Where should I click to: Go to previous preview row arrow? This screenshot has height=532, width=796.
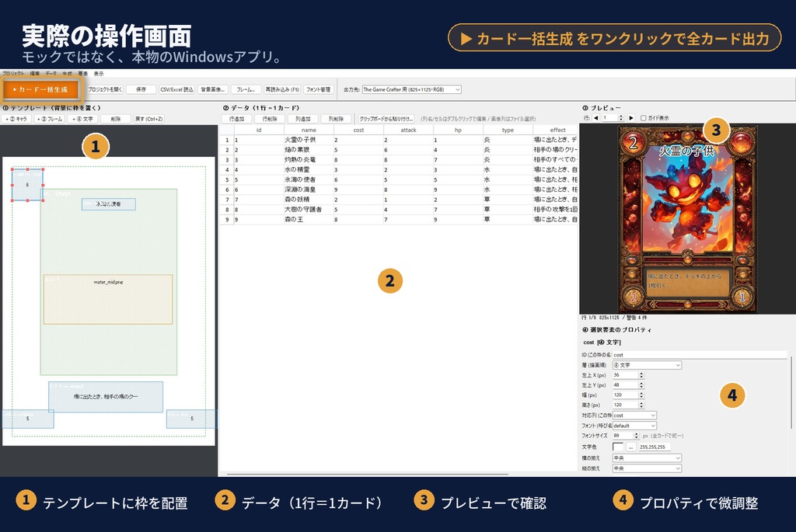point(596,117)
